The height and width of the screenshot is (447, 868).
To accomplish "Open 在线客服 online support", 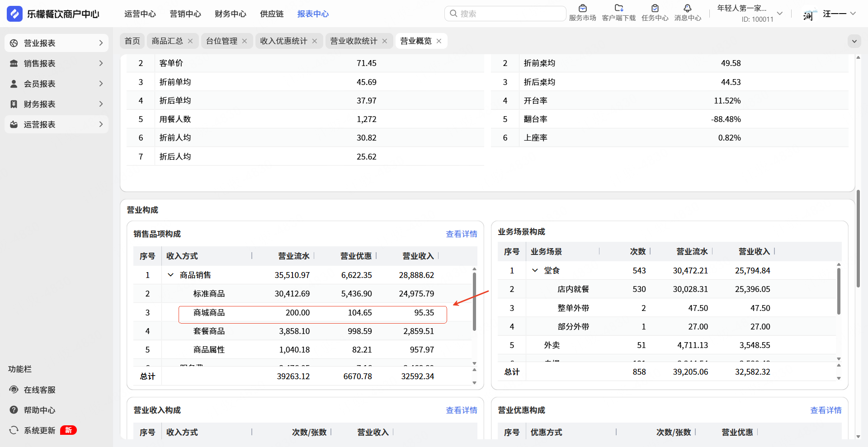I will pyautogui.click(x=39, y=390).
